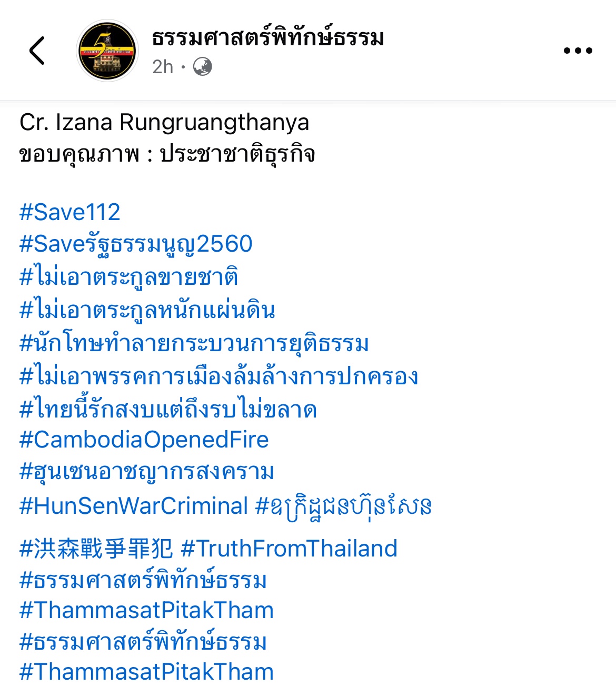Open the Khmer-script hashtag link

[x=344, y=507]
